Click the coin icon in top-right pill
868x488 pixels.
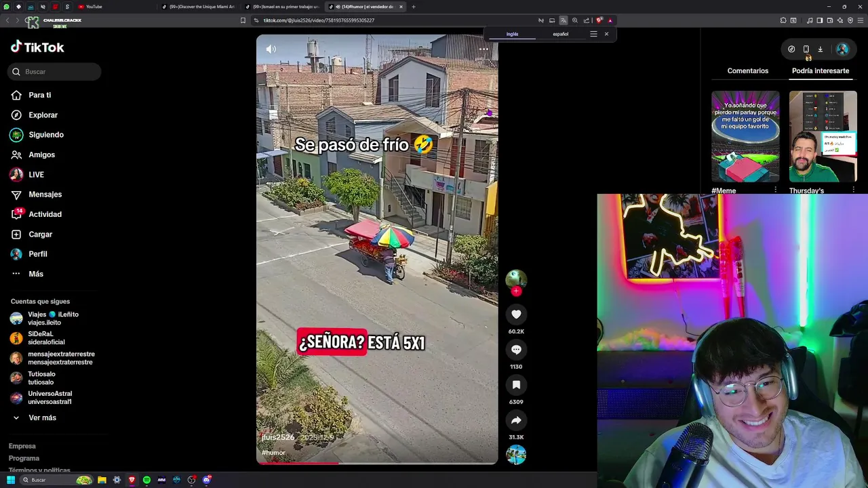tap(791, 49)
